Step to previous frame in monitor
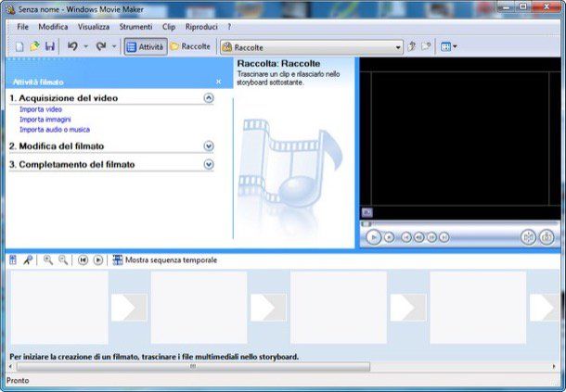566x392 pixels. 418,237
